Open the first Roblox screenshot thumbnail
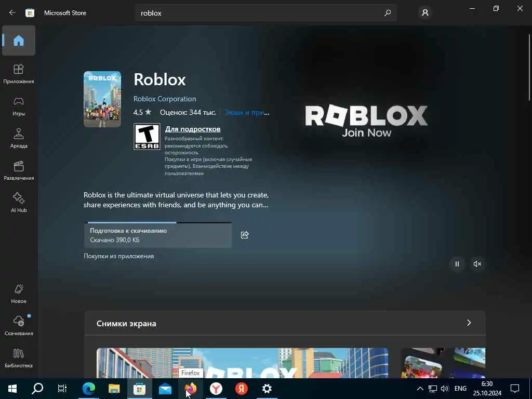 point(242,363)
